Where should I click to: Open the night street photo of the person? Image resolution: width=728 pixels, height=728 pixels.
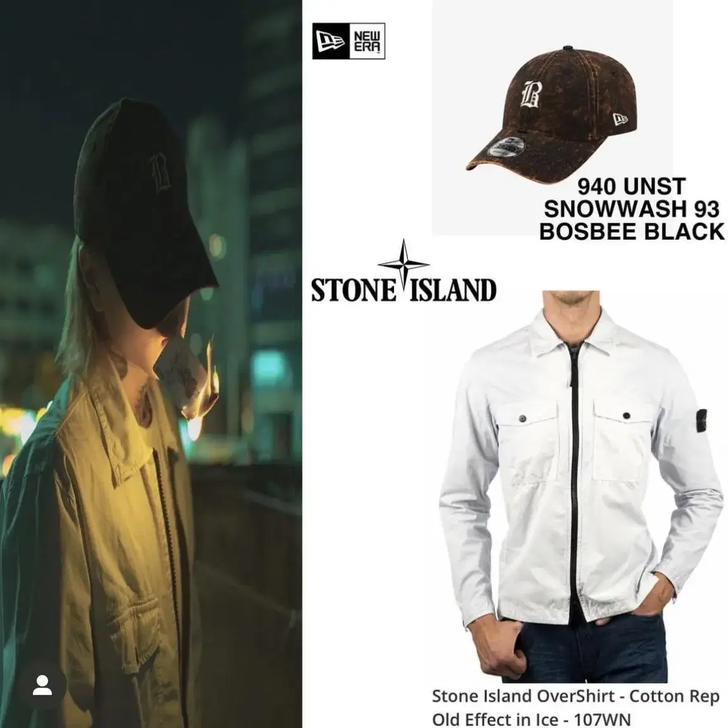point(151,364)
